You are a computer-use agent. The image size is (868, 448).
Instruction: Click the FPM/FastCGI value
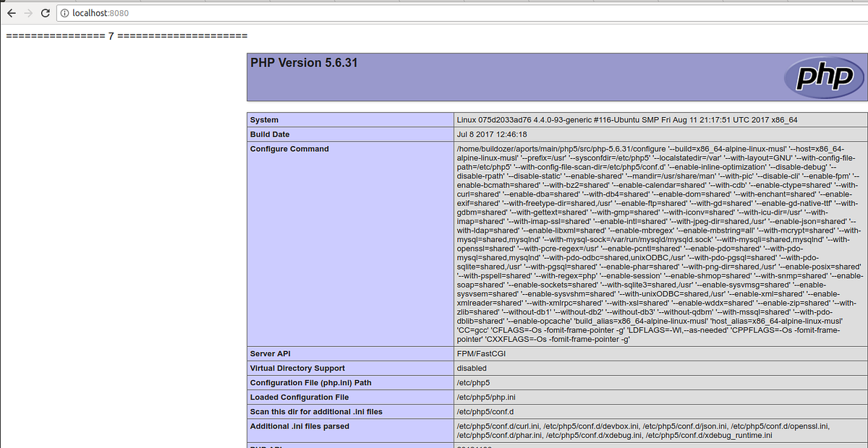pyautogui.click(x=480, y=353)
